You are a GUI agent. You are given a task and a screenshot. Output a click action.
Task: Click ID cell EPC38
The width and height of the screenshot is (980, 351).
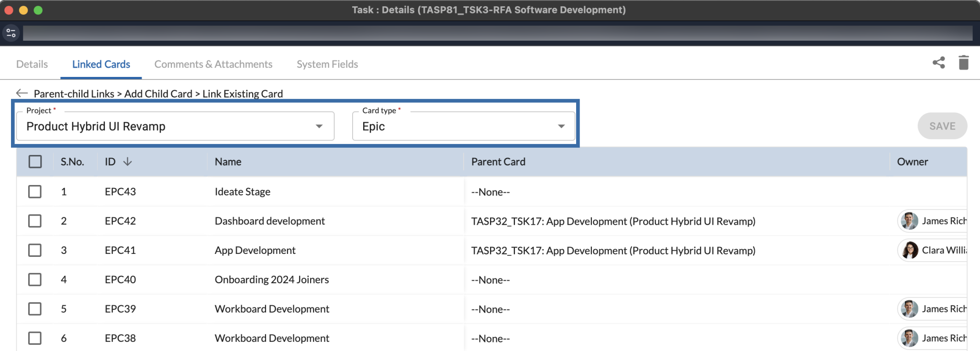tap(121, 338)
